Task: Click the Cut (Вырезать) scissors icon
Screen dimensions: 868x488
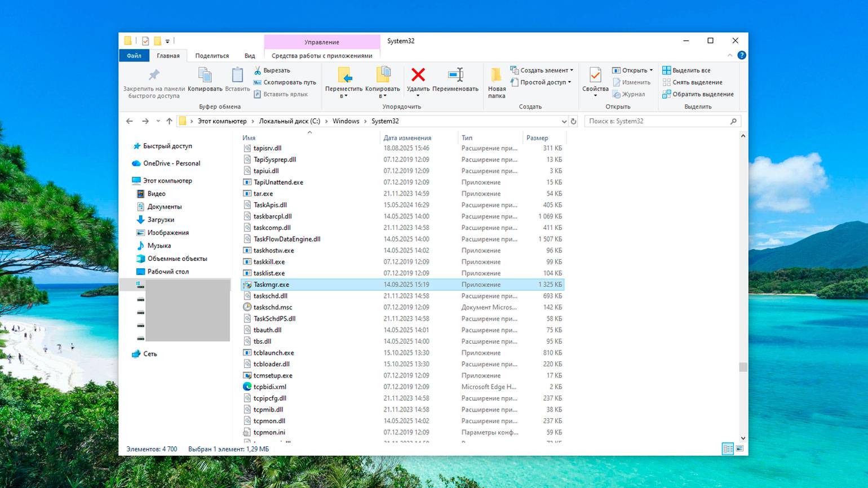Action: (x=258, y=70)
